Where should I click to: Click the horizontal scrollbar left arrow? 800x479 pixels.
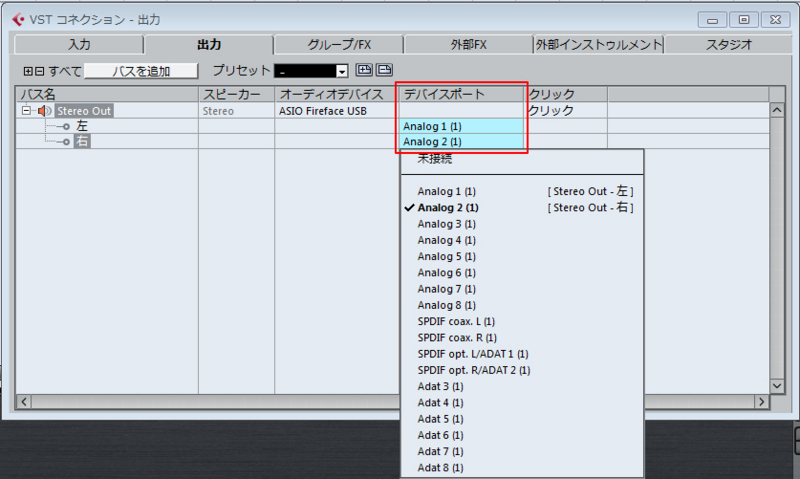coord(24,401)
